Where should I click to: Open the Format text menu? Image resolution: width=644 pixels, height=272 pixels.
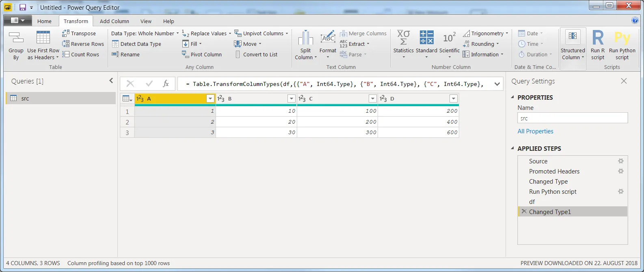pyautogui.click(x=328, y=45)
